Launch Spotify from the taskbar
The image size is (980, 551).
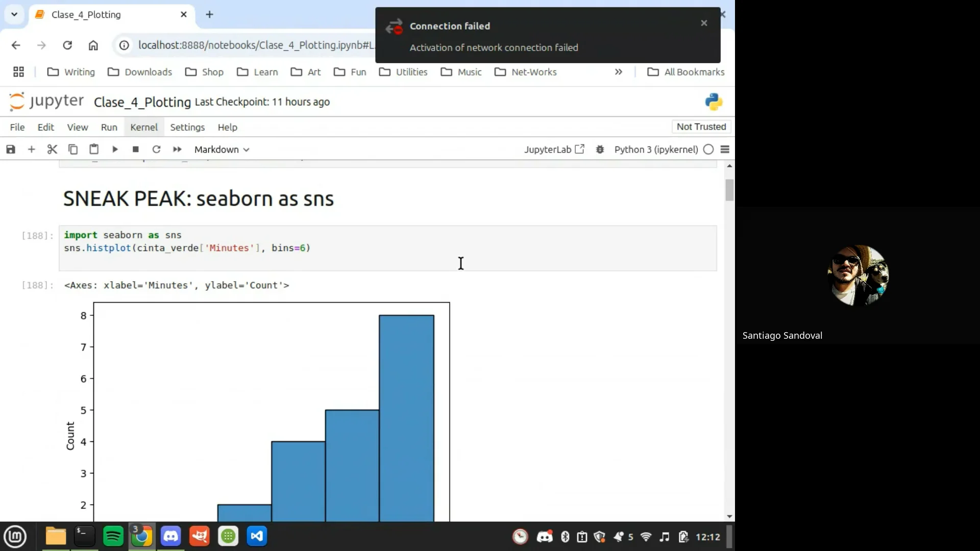[113, 536]
